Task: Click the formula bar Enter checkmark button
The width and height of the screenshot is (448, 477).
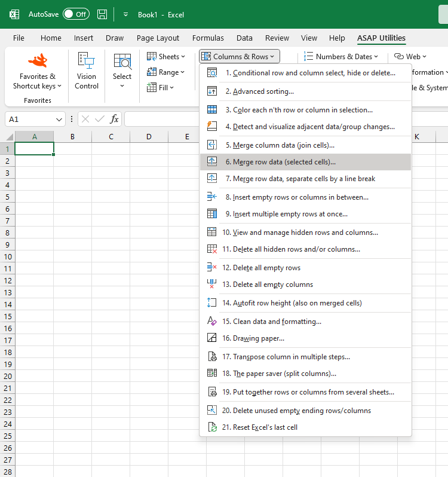Action: pos(99,119)
